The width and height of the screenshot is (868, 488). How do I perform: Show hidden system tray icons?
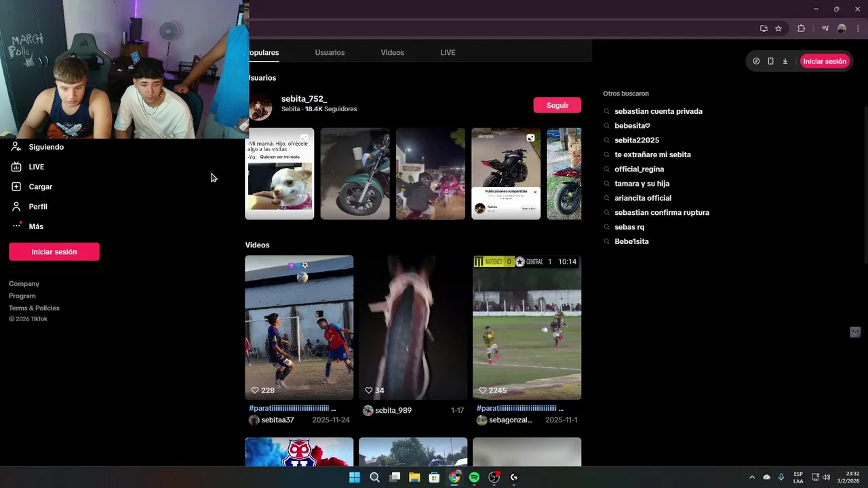751,477
